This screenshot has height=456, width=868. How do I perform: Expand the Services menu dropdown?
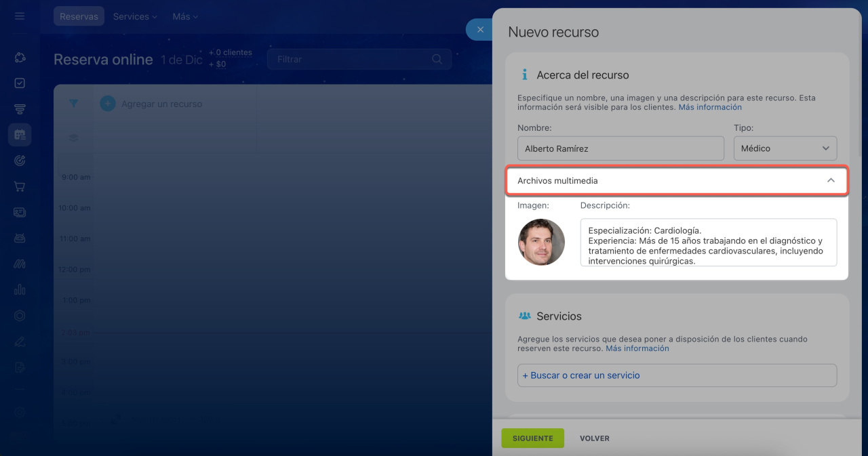coord(135,16)
